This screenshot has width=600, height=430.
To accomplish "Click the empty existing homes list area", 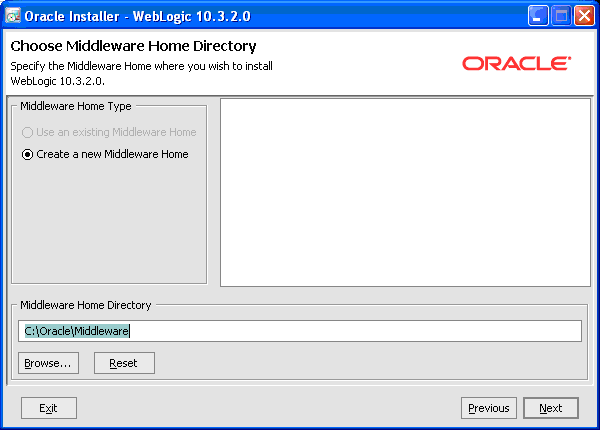I will coord(405,192).
